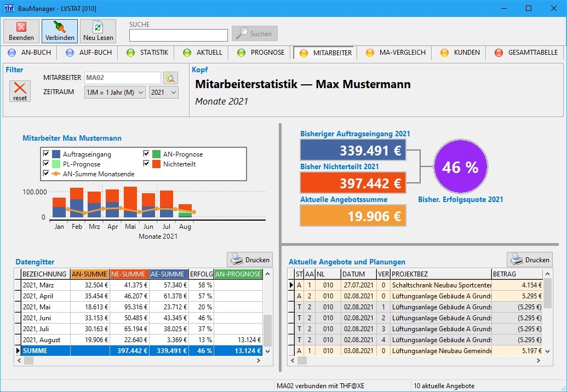Click the red bullet of GESAMTTABELLE tab
Viewport: 567px width, 392px height.
(x=499, y=53)
